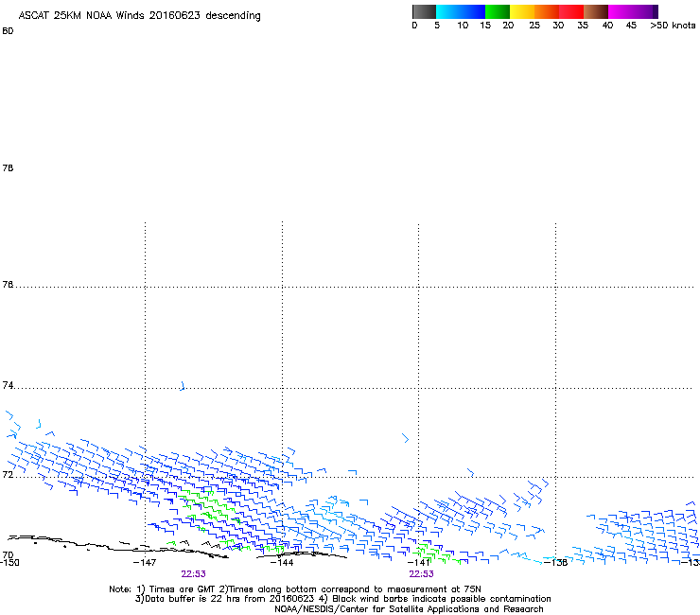
Task: Click the isolated wind barb near 74N
Action: (x=183, y=386)
